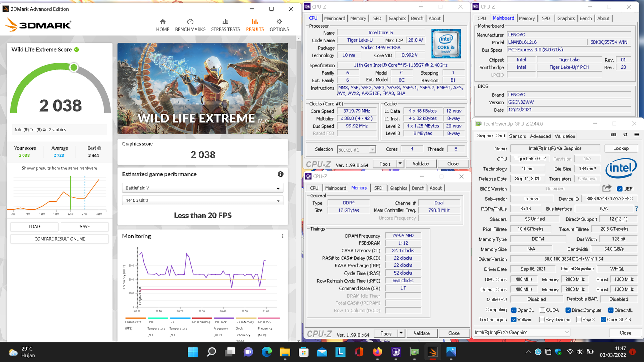Refresh GPU-Z sensor data
644x362 pixels.
pos(625,135)
